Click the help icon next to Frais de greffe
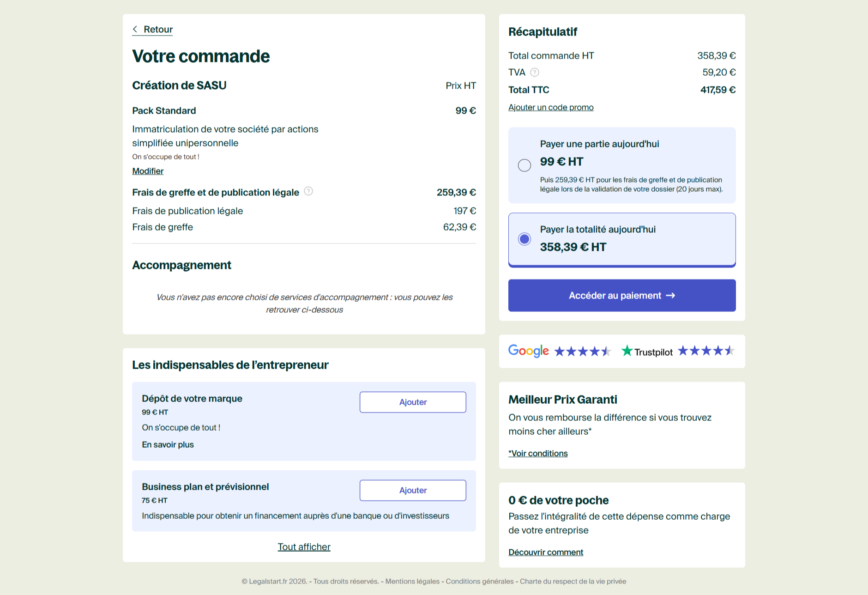 pyautogui.click(x=308, y=191)
